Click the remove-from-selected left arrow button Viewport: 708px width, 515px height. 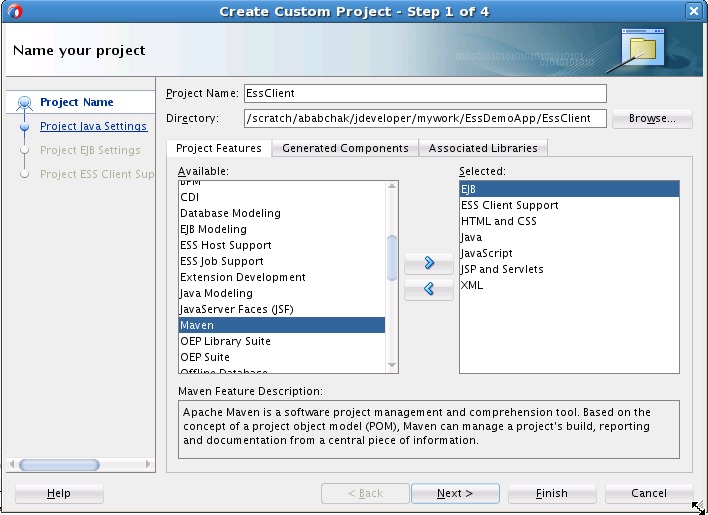(430, 289)
